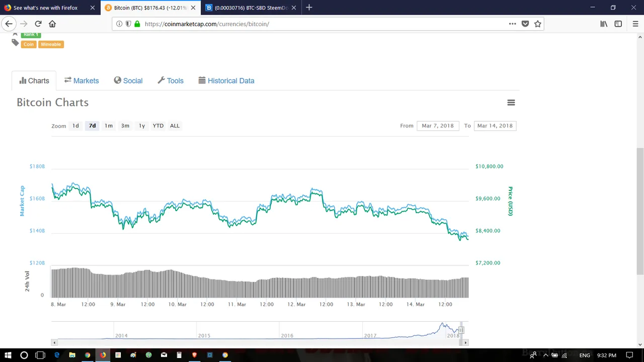Image resolution: width=644 pixels, height=362 pixels.
Task: Edit the From date Mar 7, 2018
Action: click(x=438, y=126)
